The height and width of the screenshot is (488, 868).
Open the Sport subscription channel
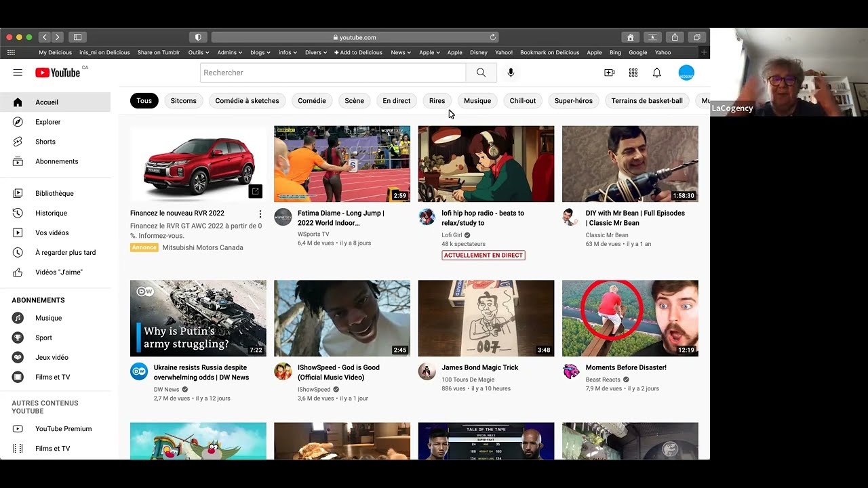pos(55,338)
